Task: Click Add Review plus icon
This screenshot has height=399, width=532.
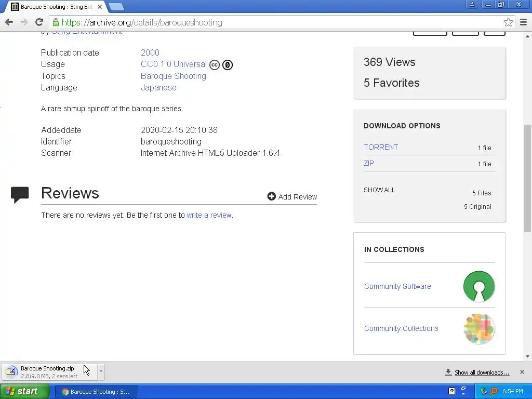Action: [x=271, y=196]
